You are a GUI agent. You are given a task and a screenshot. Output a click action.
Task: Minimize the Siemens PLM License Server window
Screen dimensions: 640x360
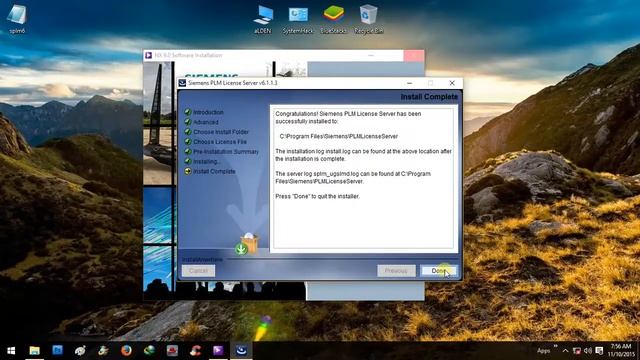[x=409, y=83]
